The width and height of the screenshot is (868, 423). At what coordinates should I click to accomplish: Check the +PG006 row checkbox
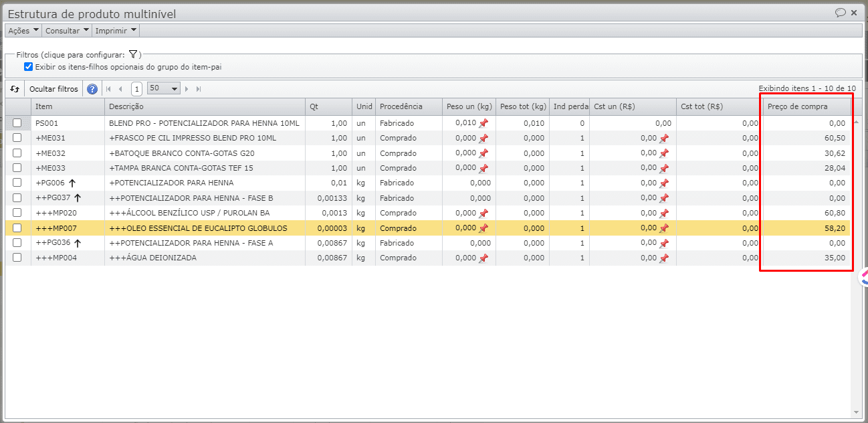tap(17, 182)
